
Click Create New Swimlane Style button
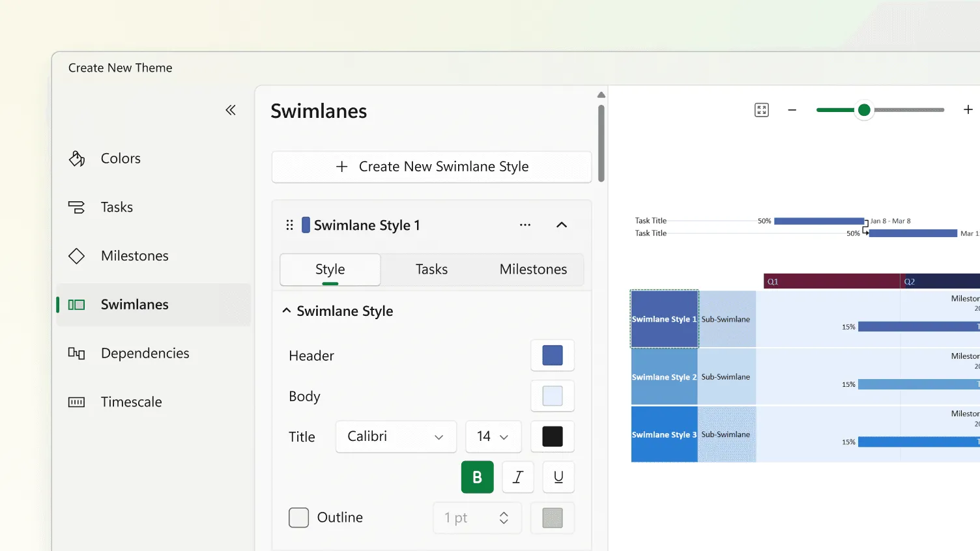(x=431, y=167)
